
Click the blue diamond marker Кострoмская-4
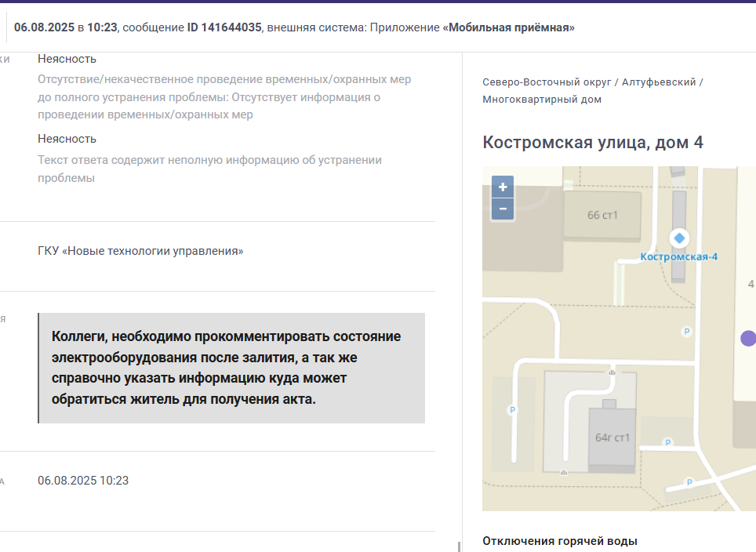point(679,238)
